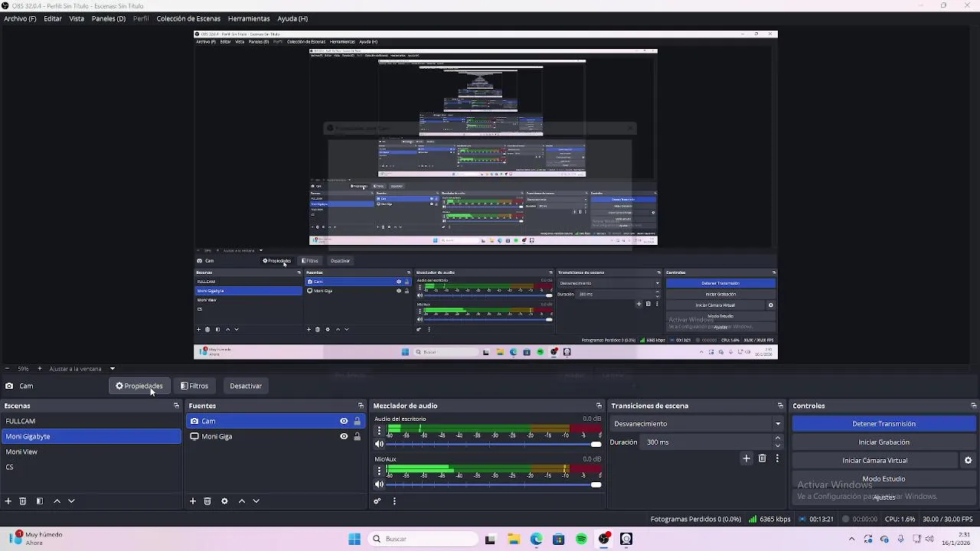Open Spotify from taskbar
Image resolution: width=980 pixels, height=551 pixels.
[x=581, y=539]
